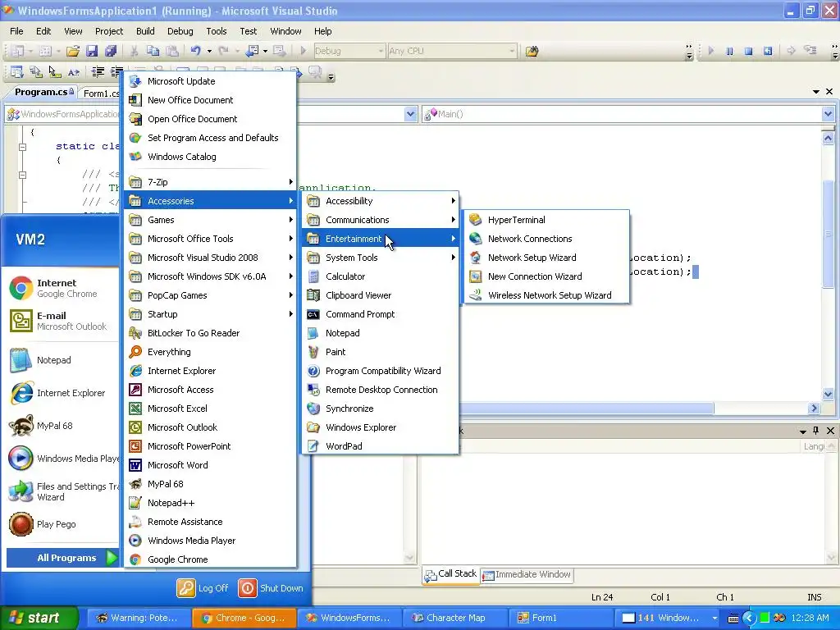Expand the Games folder
Image resolution: width=840 pixels, height=630 pixels.
tap(211, 220)
